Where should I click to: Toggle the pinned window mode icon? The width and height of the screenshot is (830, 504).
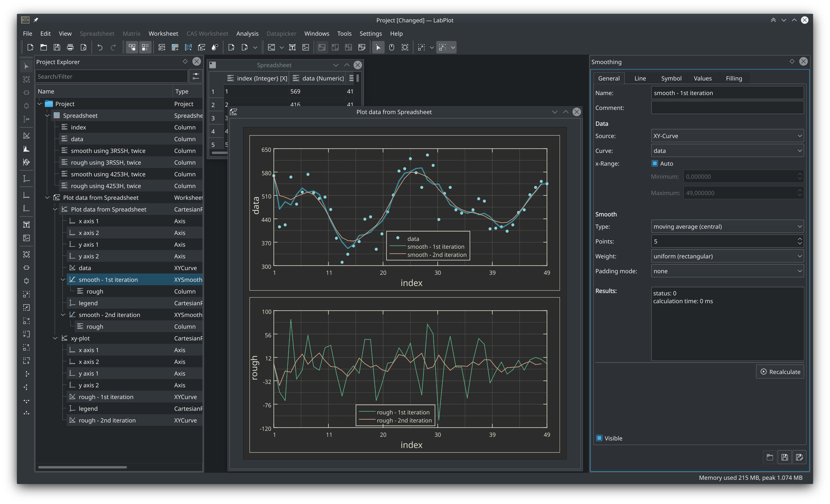36,20
